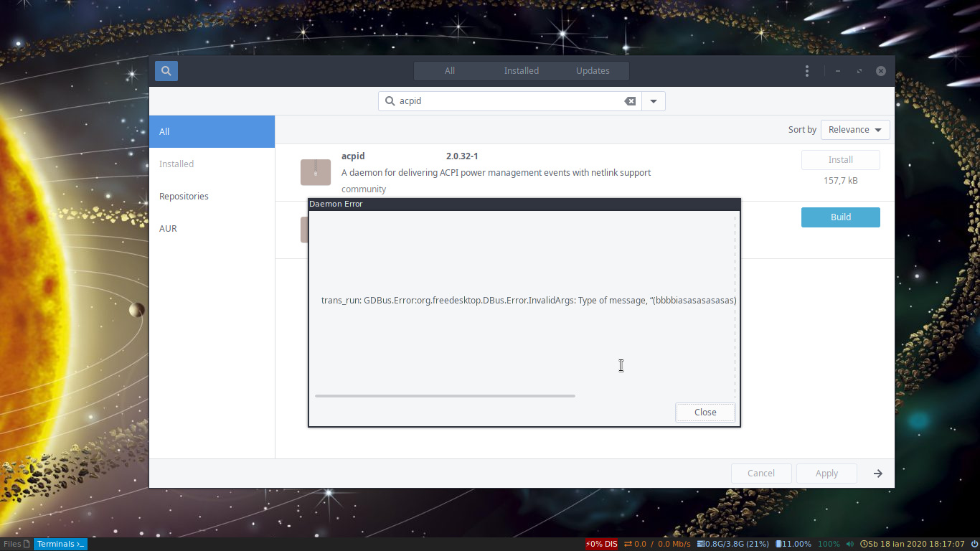Click the search magnifier button in header

point(166,71)
